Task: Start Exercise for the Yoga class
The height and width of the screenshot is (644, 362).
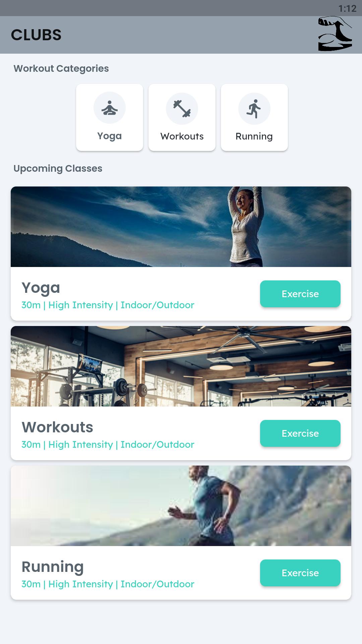Action: (x=300, y=294)
